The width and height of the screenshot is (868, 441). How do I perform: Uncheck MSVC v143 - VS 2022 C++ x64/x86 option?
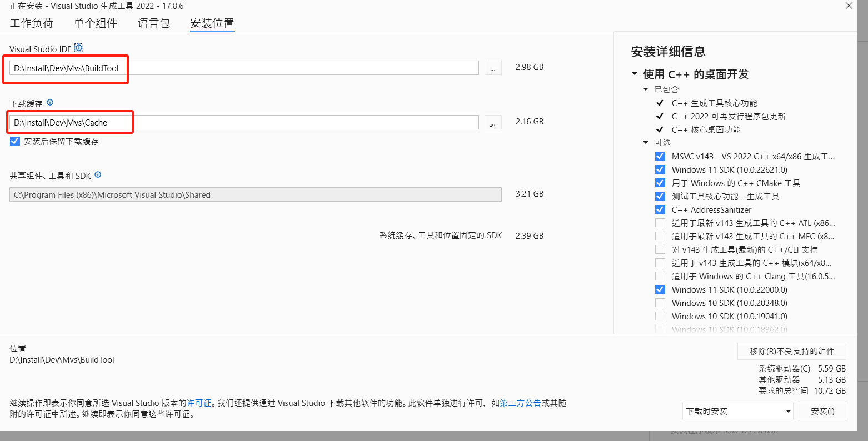pos(660,157)
